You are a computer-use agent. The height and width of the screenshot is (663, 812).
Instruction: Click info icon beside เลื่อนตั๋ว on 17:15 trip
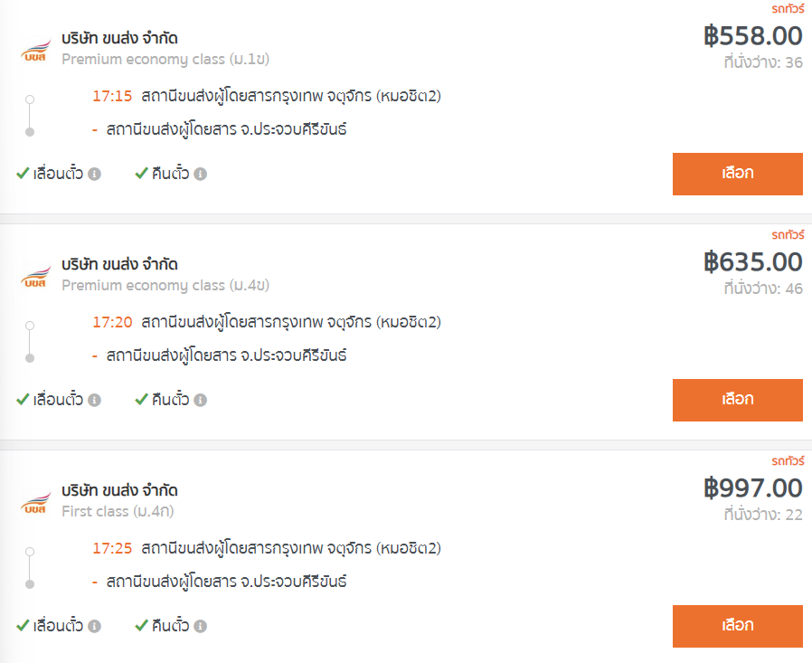click(94, 174)
